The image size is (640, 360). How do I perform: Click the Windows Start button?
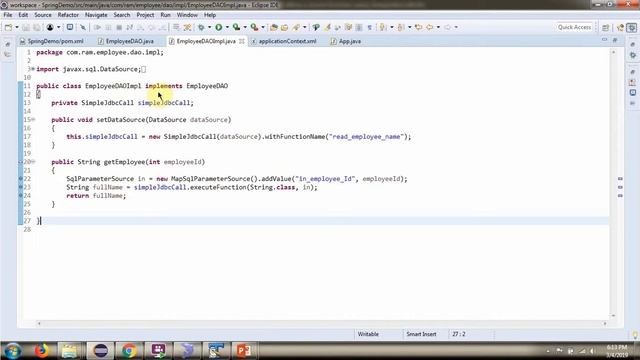[x=12, y=351]
